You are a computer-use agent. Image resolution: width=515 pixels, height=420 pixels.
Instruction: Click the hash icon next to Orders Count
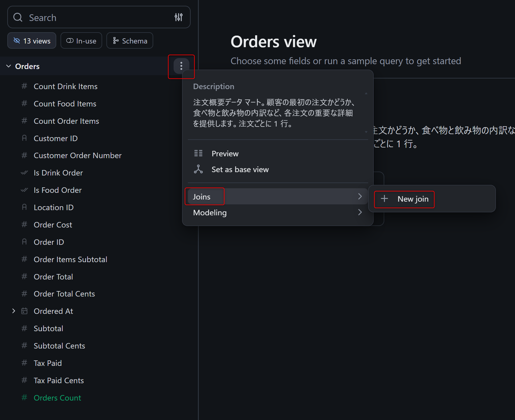(x=24, y=397)
